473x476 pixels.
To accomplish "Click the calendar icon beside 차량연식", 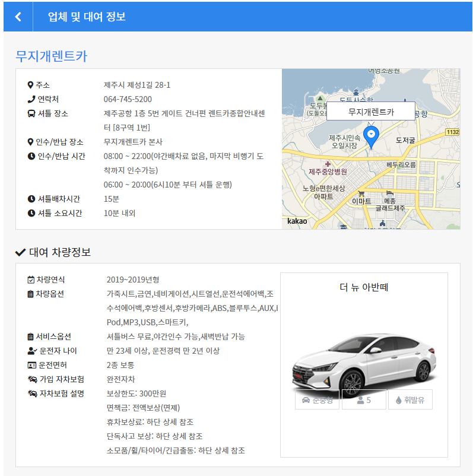I will pyautogui.click(x=31, y=280).
